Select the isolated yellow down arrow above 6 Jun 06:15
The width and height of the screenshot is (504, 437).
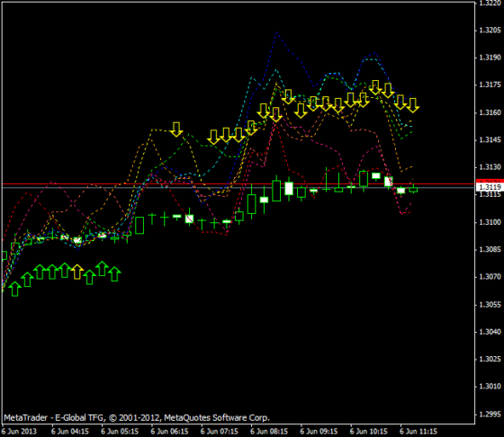tap(176, 129)
